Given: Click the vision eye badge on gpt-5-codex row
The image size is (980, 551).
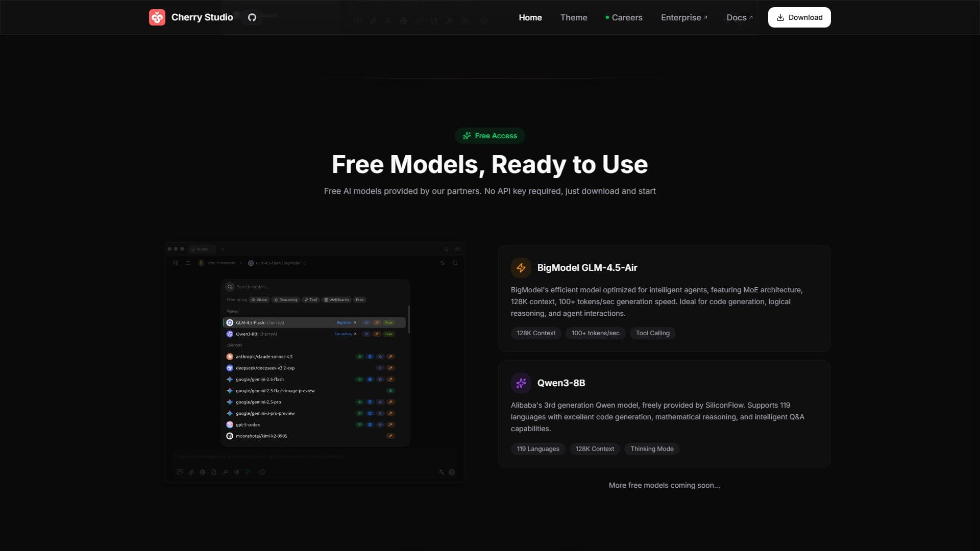Looking at the screenshot, I should [x=359, y=424].
